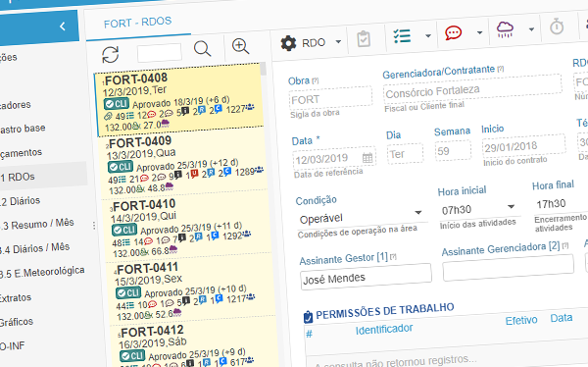
Task: Click the Dia field showing Ter
Action: click(x=405, y=154)
